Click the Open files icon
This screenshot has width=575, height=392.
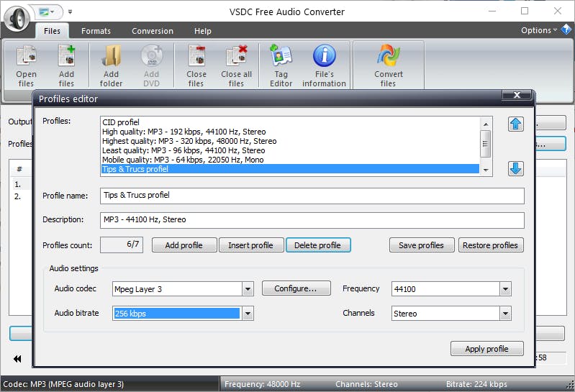[x=26, y=65]
